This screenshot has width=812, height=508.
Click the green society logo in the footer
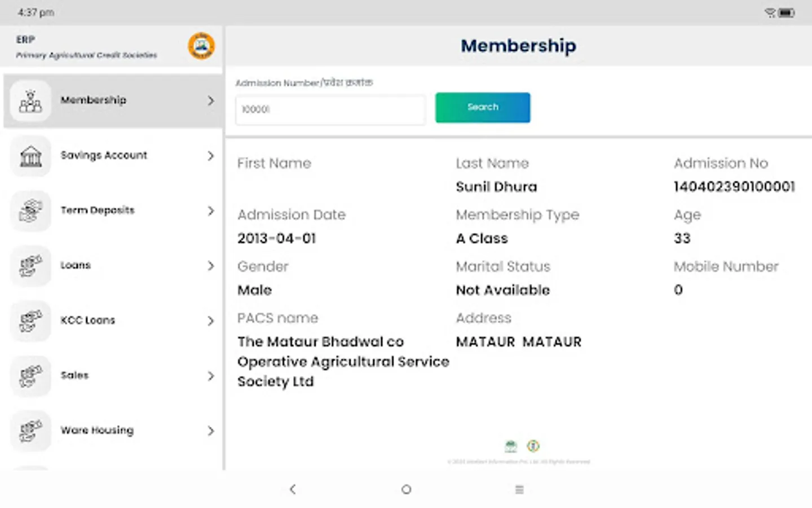(510, 446)
